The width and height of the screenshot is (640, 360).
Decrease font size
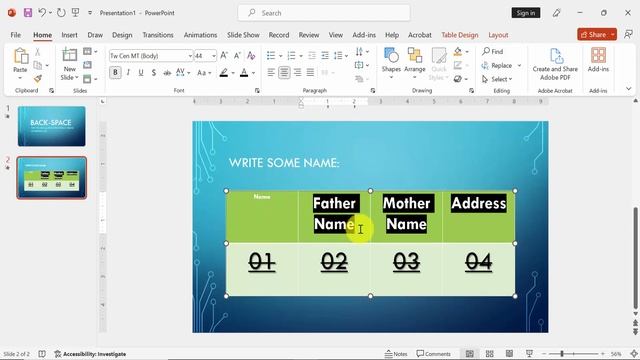(237, 56)
